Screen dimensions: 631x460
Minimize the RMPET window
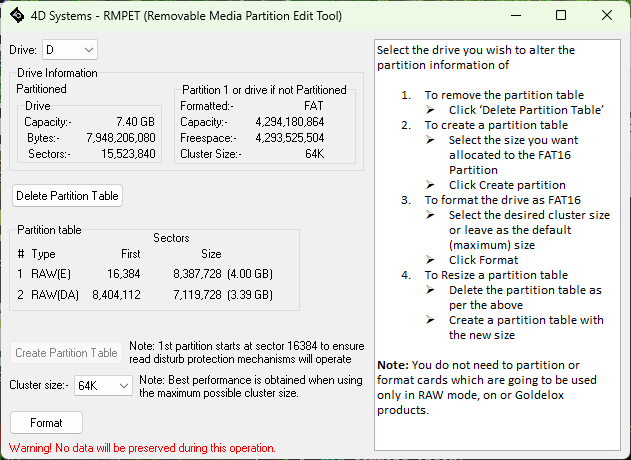tap(514, 16)
